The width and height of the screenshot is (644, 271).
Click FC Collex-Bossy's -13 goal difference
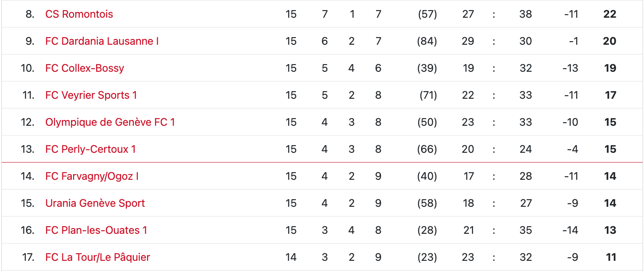[x=571, y=68]
